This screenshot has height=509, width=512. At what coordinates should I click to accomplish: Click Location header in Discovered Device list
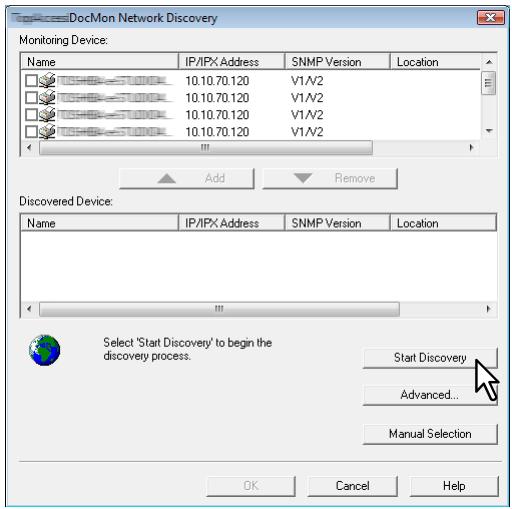[443, 223]
